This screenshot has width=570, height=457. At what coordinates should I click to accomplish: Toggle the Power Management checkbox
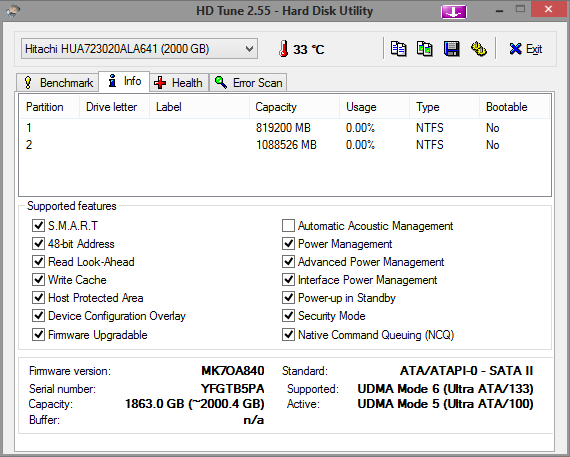coord(288,244)
